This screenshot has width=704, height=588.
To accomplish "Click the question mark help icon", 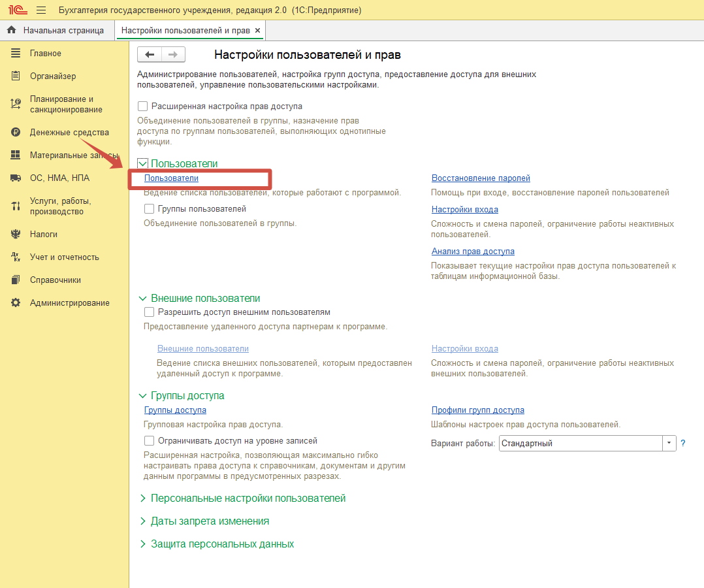I will click(x=683, y=444).
